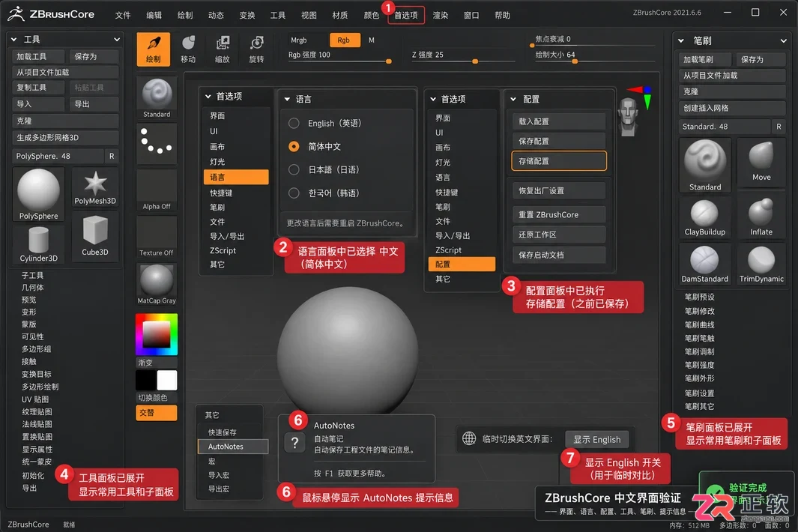Select the 旋转 rotate tool icon
Image resolution: width=798 pixels, height=532 pixels.
(256, 49)
